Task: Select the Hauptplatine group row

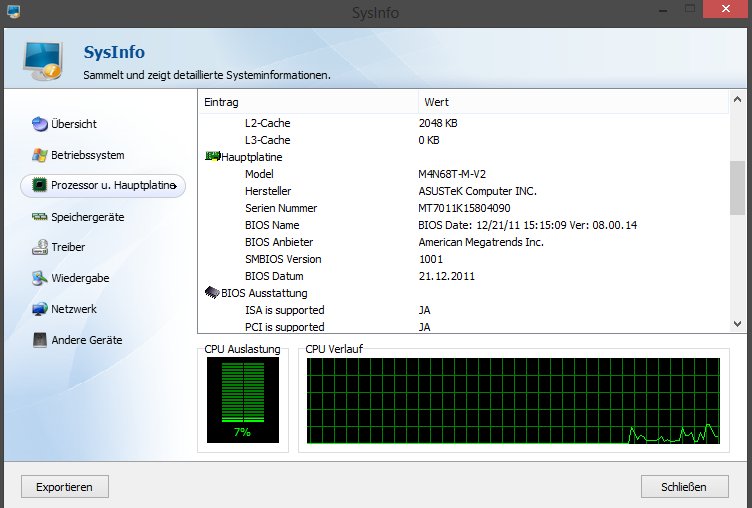Action: pos(463,157)
